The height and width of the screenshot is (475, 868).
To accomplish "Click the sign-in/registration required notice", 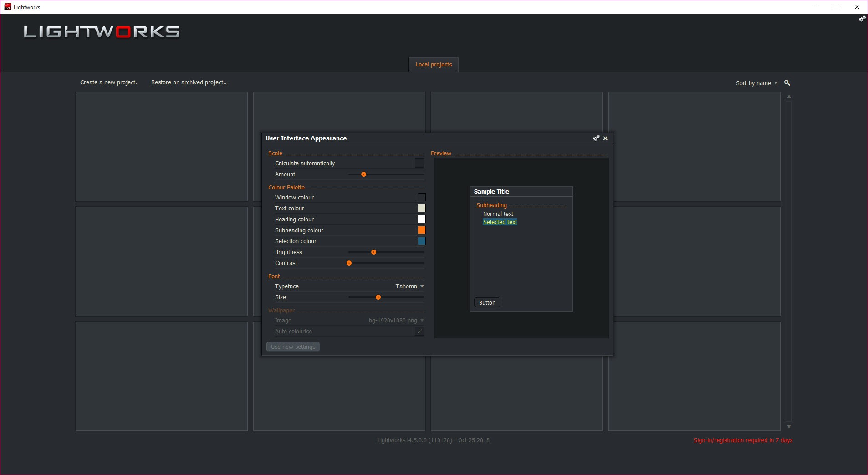I will (x=743, y=440).
